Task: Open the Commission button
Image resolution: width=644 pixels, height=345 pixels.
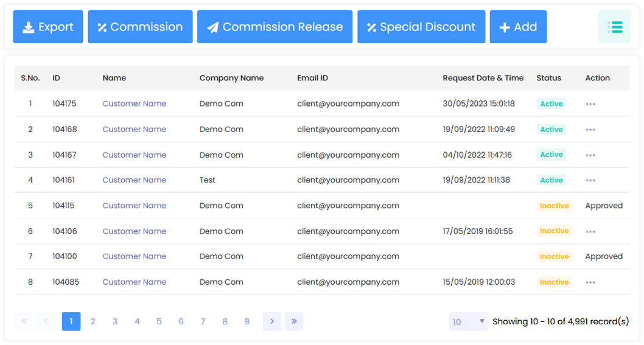Action: coord(140,27)
